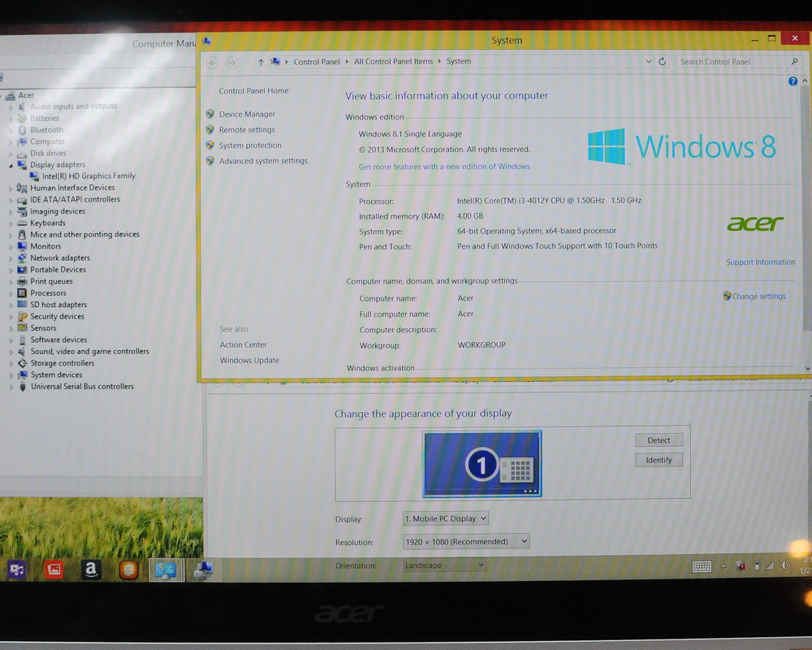Select Disk drives in device tree

point(48,154)
